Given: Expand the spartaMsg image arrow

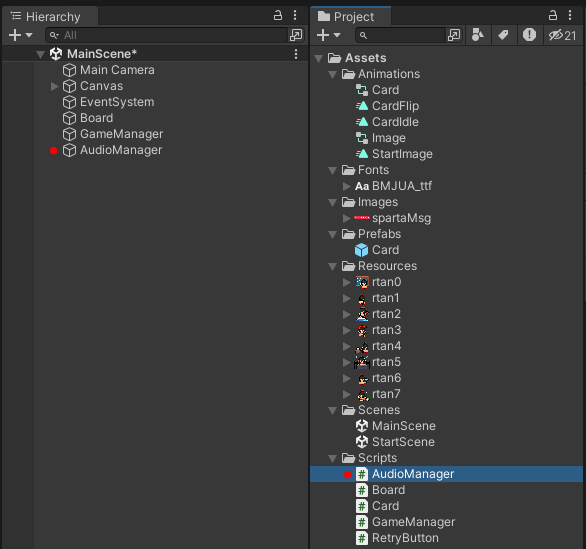Looking at the screenshot, I should coord(347,219).
